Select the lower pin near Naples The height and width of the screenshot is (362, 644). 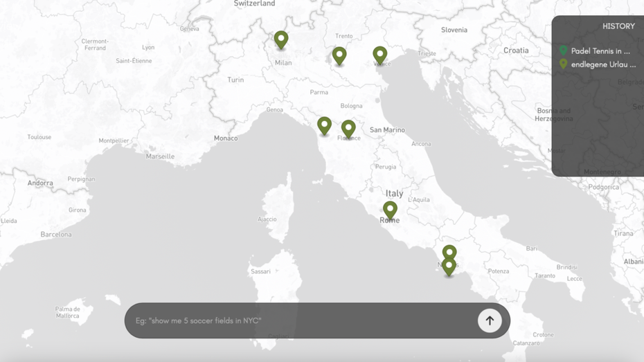[449, 266]
